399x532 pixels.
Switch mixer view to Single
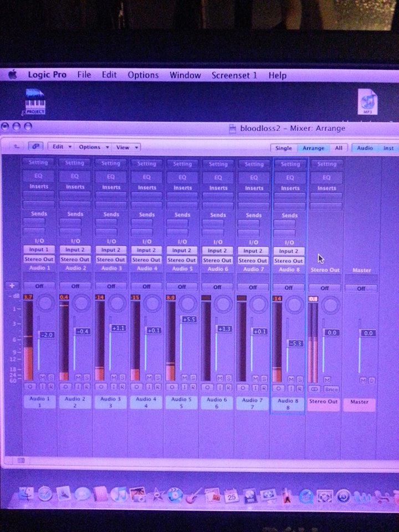coord(284,148)
